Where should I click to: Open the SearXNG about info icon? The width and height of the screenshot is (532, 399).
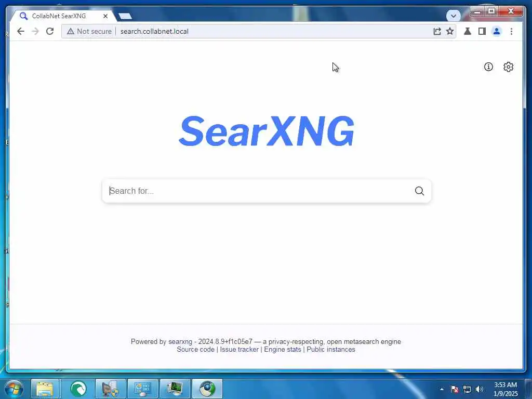[x=488, y=67]
